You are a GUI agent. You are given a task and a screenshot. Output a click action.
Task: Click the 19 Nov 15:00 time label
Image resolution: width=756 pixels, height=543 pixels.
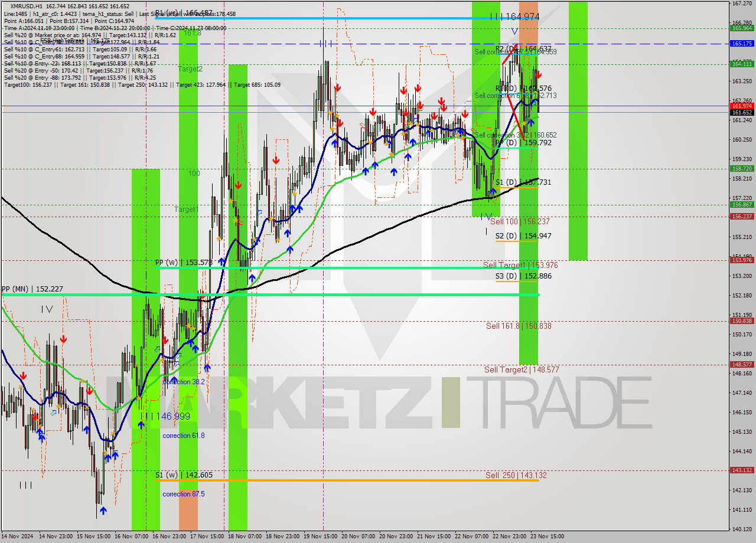pos(320,537)
